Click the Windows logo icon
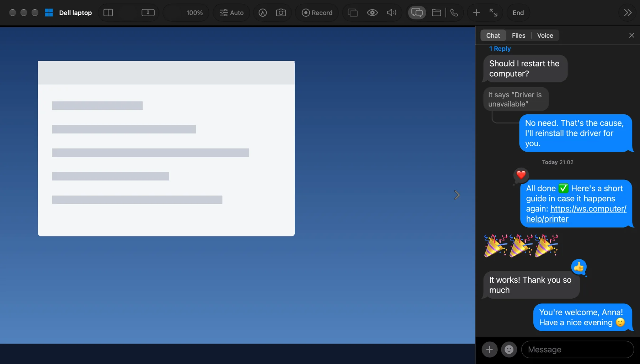The image size is (640, 364). (49, 13)
